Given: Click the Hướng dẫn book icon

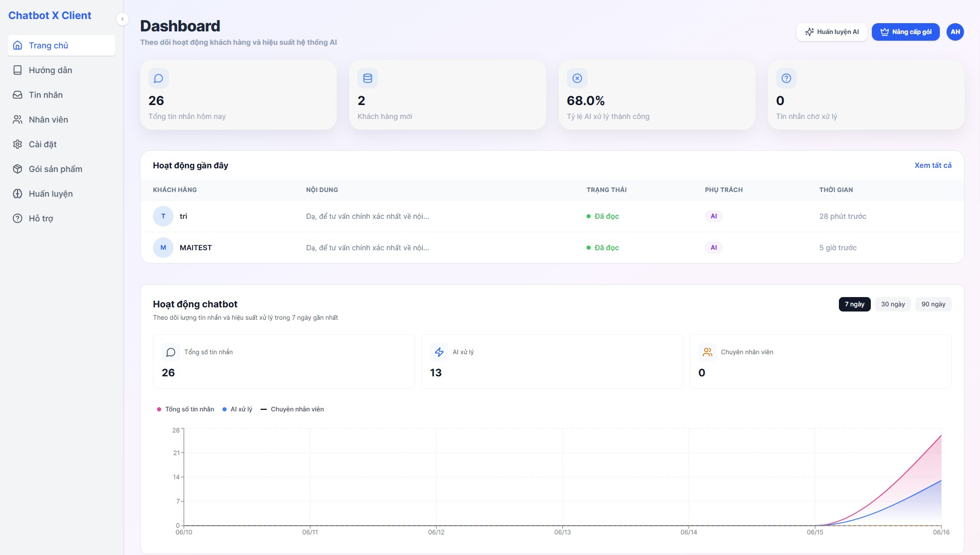Looking at the screenshot, I should 18,70.
